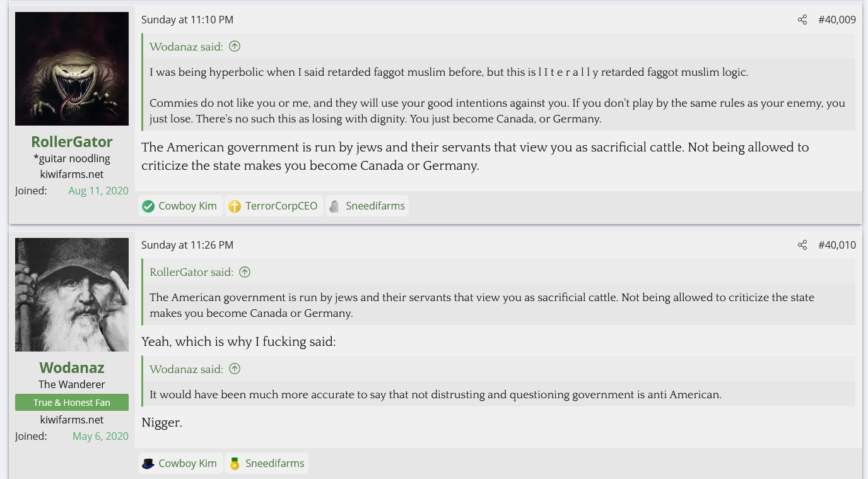
Task: Open RollerGator username profile link
Action: (x=72, y=141)
